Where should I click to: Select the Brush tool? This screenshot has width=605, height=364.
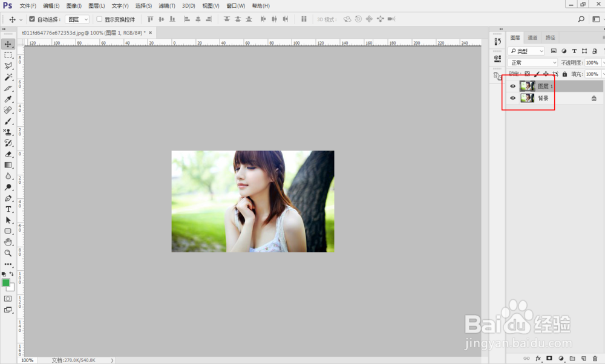coord(8,121)
